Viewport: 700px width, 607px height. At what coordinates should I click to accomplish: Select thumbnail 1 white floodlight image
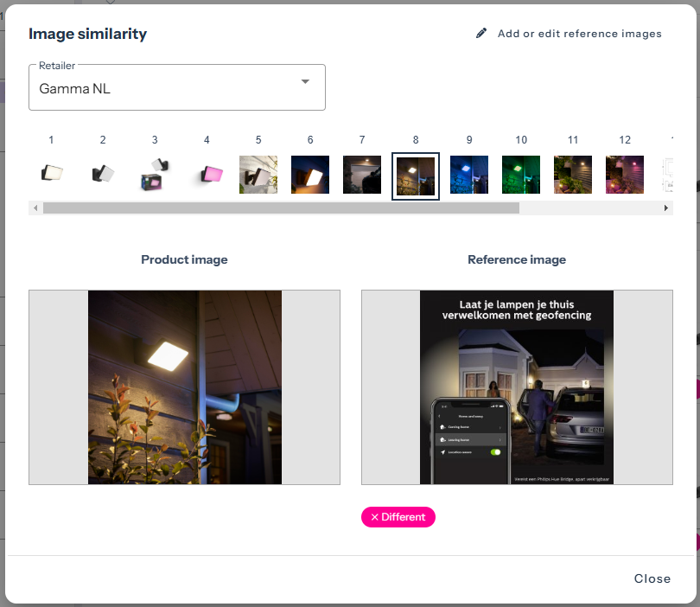[x=51, y=174]
